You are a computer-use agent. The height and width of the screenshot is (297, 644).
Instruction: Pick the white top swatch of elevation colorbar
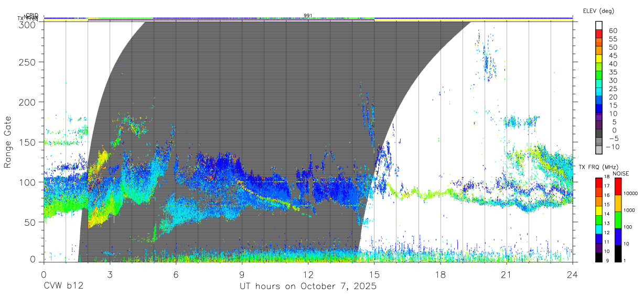click(599, 26)
